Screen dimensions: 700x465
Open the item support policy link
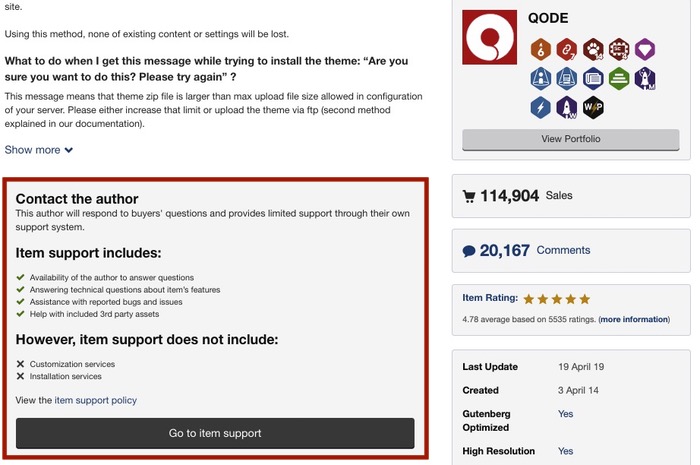(x=96, y=400)
